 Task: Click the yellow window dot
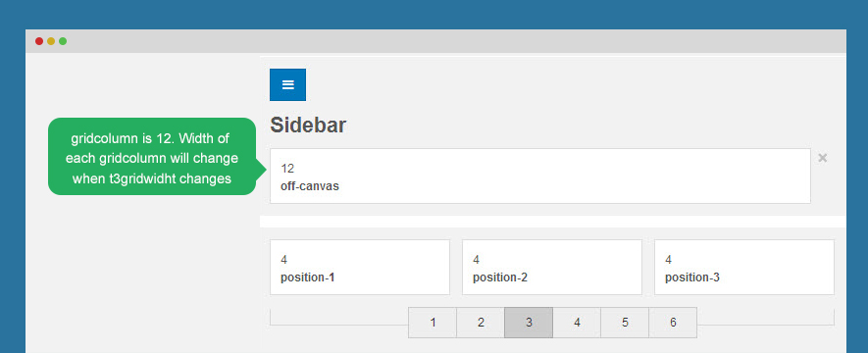pyautogui.click(x=51, y=41)
